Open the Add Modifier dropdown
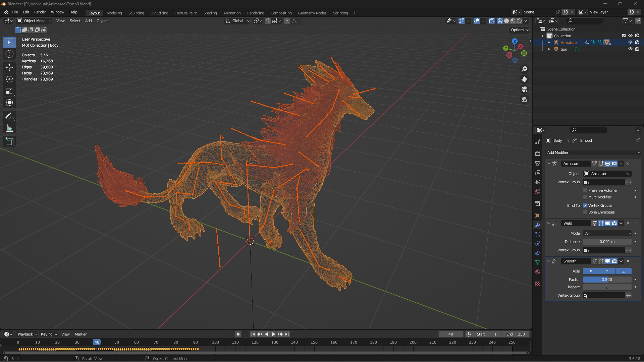The height and width of the screenshot is (362, 644). point(593,153)
